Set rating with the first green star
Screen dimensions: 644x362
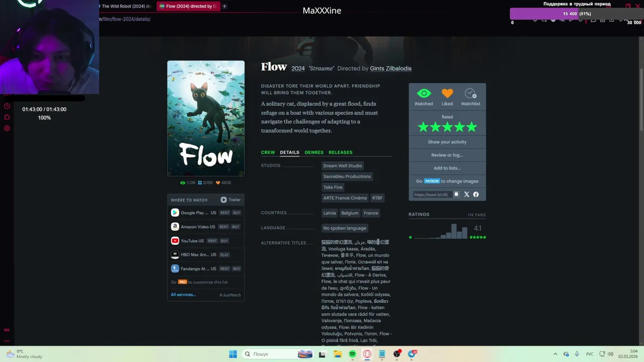(x=423, y=127)
